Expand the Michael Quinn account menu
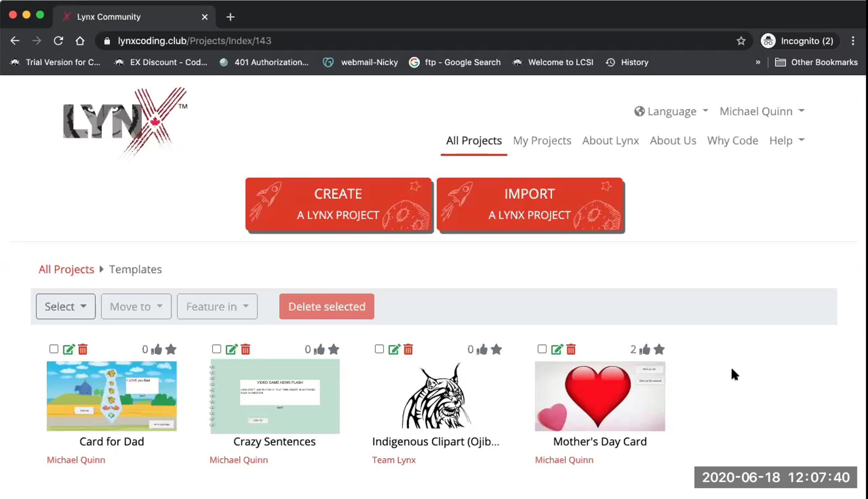Viewport: 868px width, 499px height. (x=762, y=111)
